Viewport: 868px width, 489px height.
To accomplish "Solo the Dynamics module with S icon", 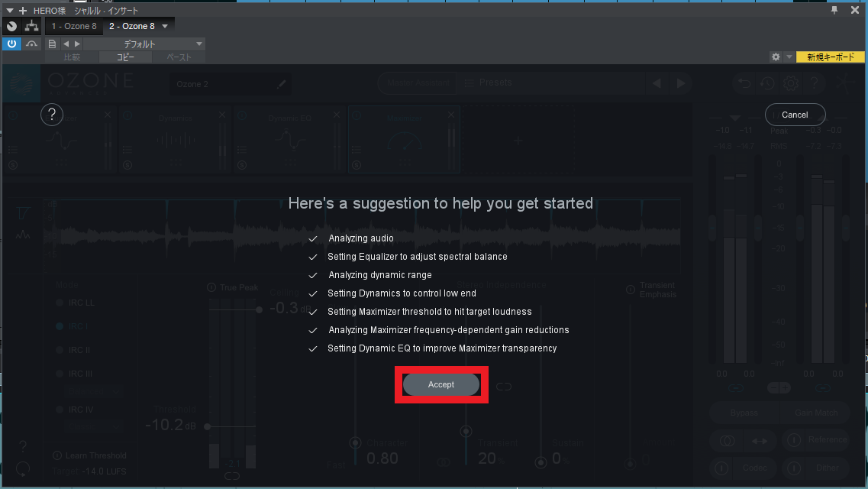I will [128, 165].
